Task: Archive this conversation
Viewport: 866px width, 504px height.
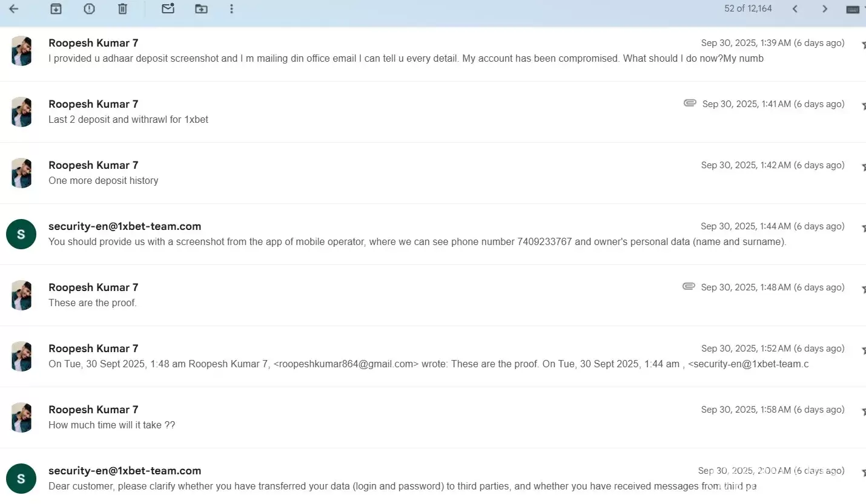Action: point(56,9)
